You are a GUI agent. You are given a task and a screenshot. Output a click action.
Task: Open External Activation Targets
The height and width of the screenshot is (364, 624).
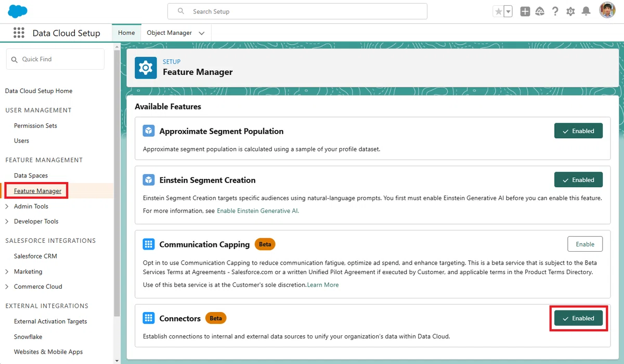(50, 321)
